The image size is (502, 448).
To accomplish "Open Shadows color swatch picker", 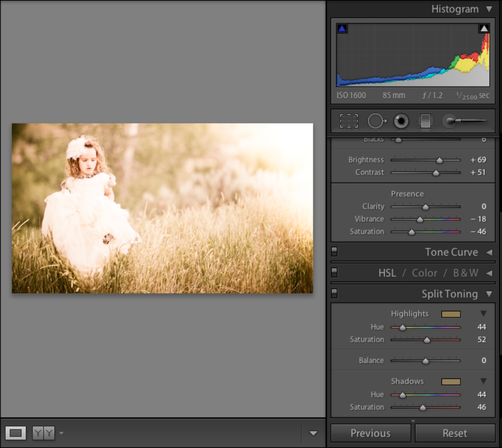I will tap(451, 382).
